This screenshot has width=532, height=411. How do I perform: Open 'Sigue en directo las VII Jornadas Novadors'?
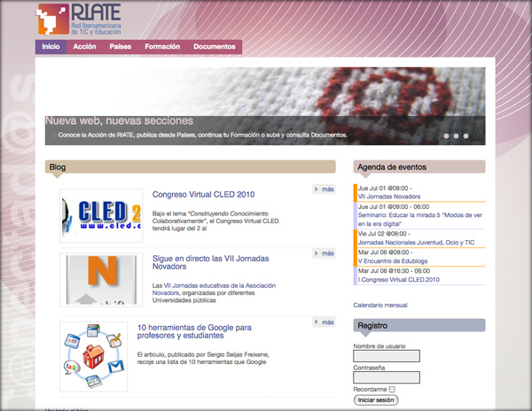(x=210, y=262)
